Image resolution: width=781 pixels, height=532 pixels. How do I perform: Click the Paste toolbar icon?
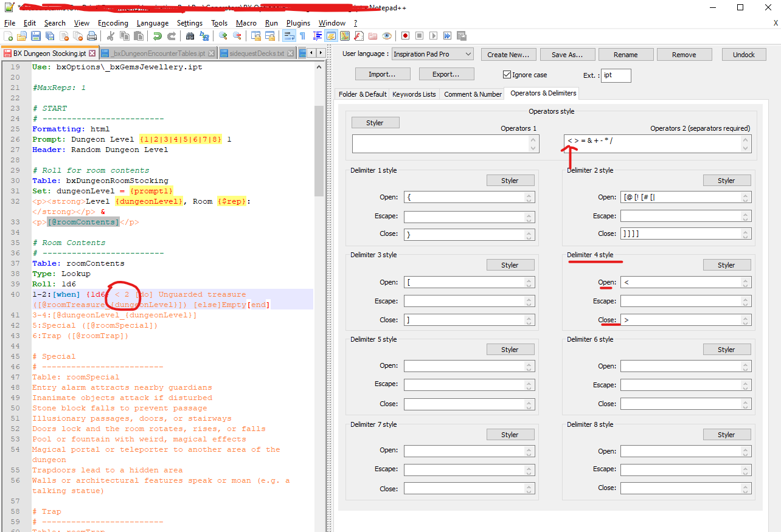coord(139,36)
